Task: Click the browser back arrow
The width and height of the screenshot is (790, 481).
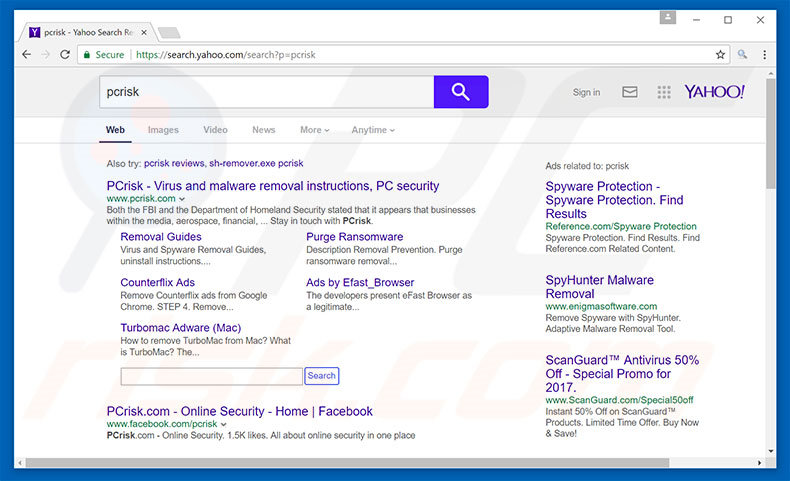Action: click(27, 54)
